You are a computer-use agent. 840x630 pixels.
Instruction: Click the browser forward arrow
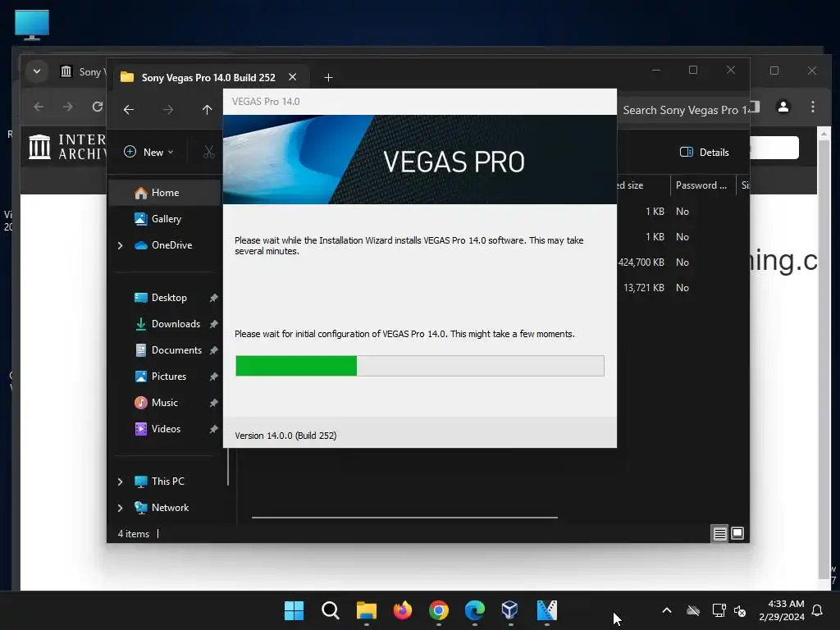[x=67, y=107]
